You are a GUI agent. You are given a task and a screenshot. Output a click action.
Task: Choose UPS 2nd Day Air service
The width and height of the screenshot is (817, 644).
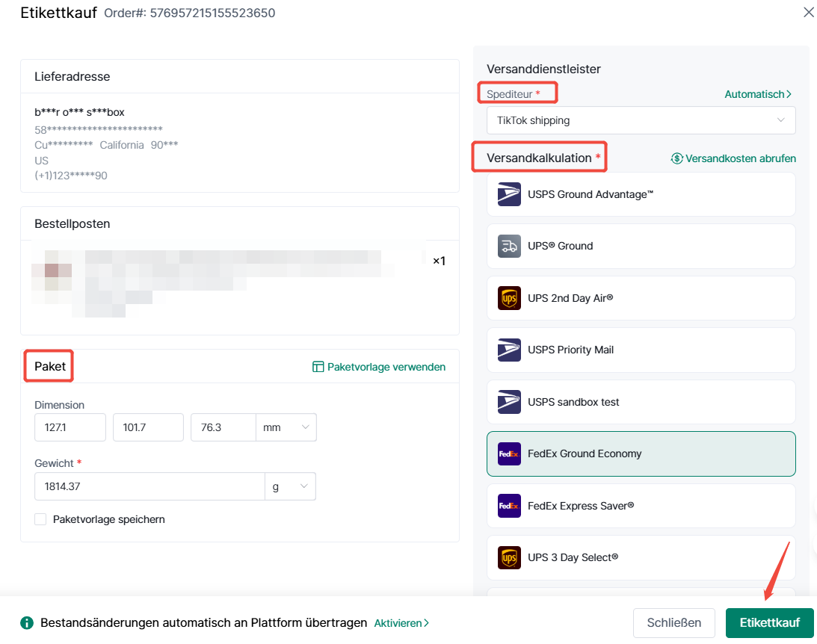coord(641,298)
